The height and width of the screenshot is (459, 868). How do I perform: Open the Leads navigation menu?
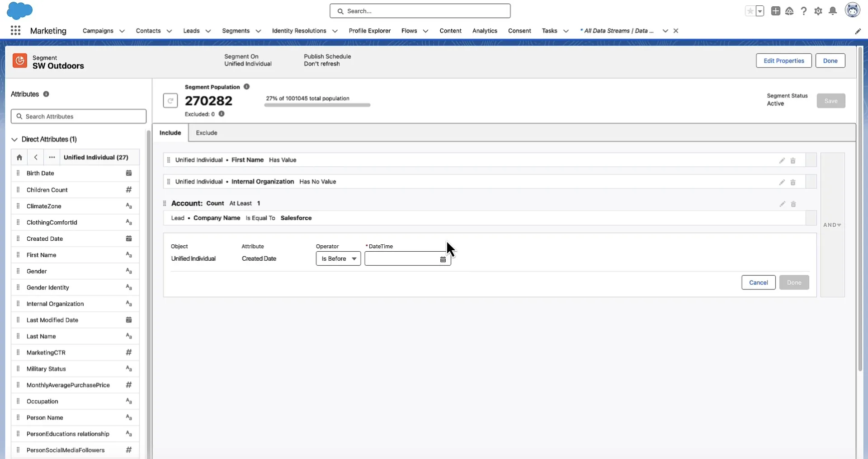[x=196, y=31]
